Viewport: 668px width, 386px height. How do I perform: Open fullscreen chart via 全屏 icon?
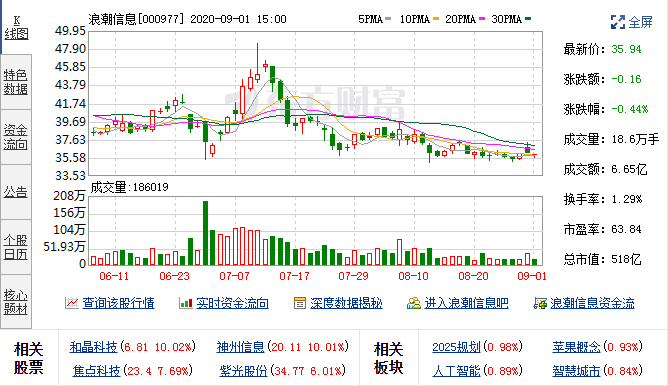617,22
